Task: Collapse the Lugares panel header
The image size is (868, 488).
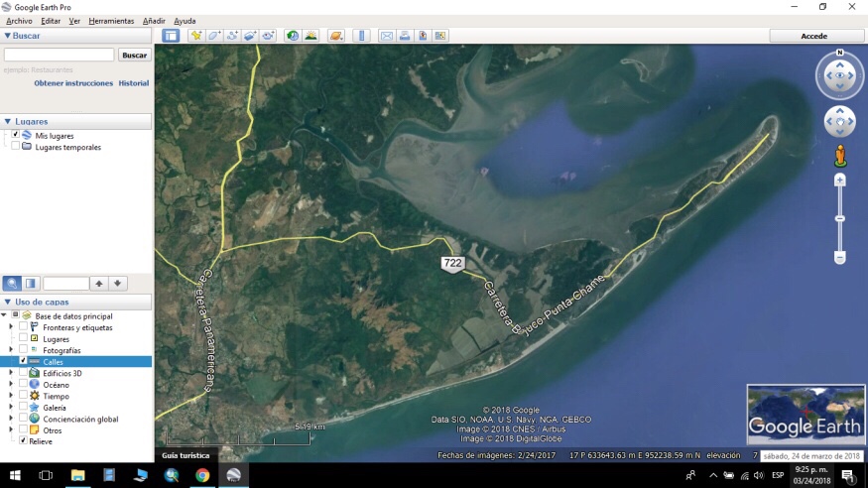Action: click(8, 121)
